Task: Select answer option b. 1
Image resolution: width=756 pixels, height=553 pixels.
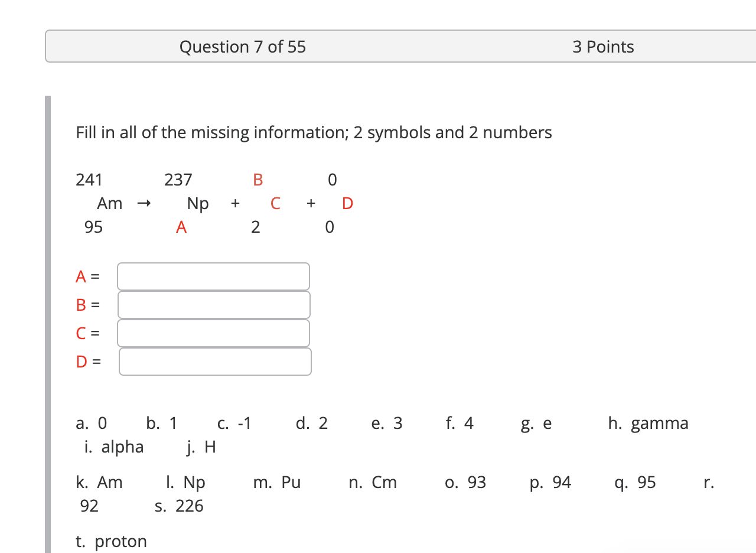Action: (x=161, y=423)
